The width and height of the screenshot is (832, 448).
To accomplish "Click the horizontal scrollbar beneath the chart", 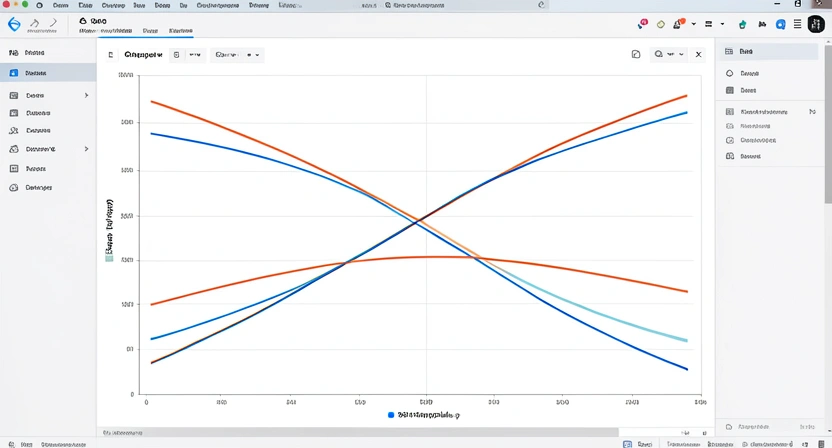I will click(400, 432).
